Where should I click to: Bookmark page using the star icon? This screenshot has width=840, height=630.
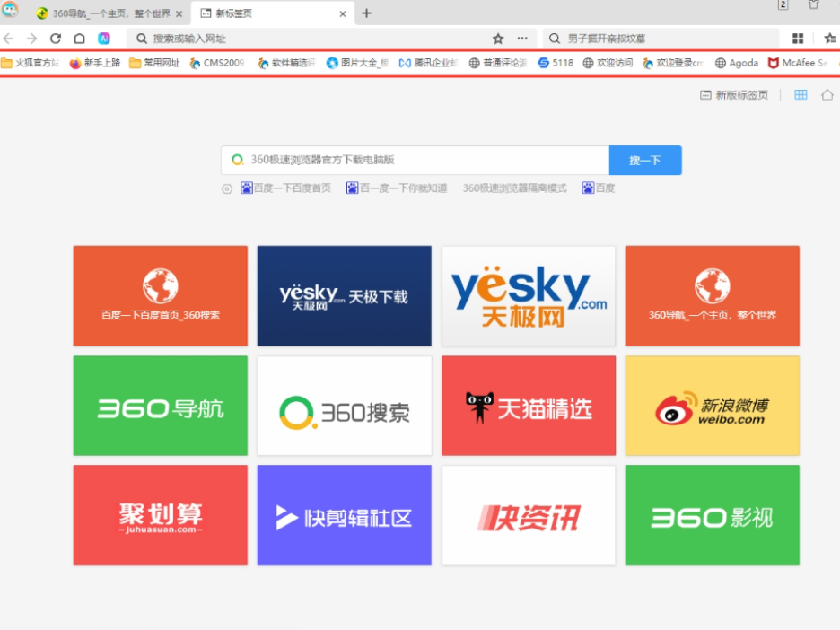point(498,39)
